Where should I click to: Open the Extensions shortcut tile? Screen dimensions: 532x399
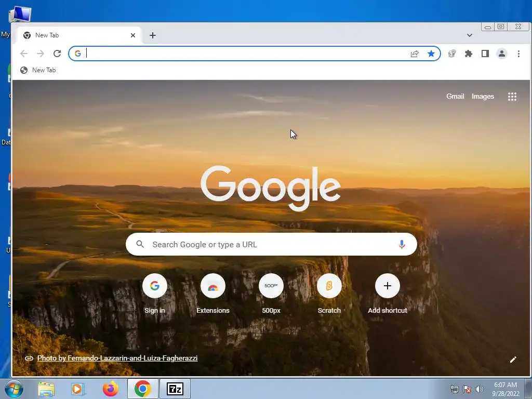coord(212,294)
